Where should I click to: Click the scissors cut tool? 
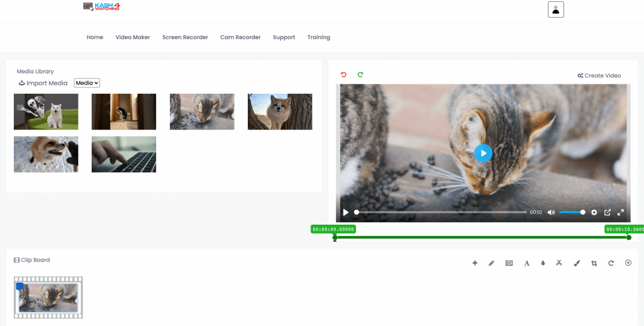558,263
